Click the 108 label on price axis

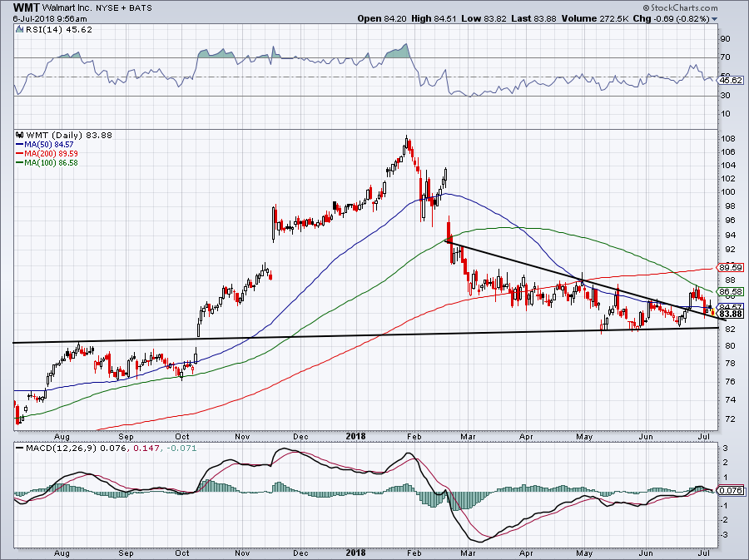728,140
